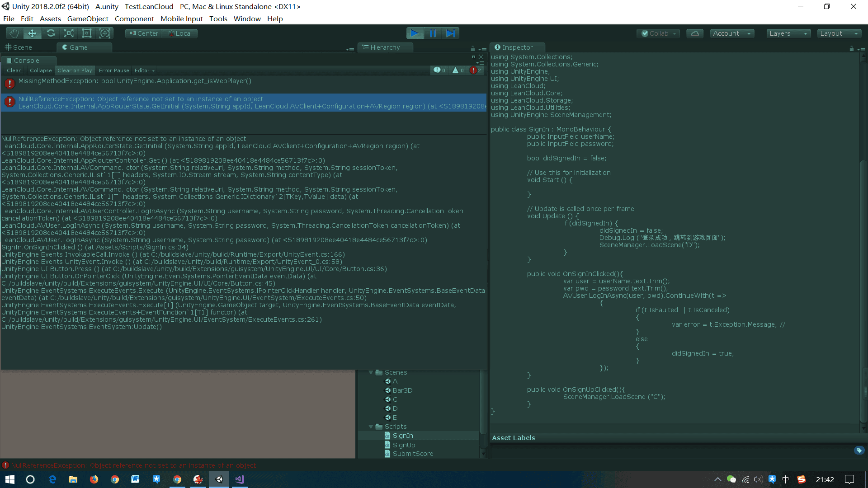Image resolution: width=868 pixels, height=488 pixels.
Task: Select the Scale tool
Action: click(x=69, y=33)
